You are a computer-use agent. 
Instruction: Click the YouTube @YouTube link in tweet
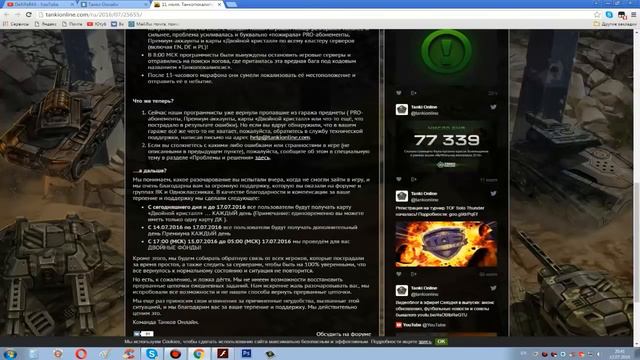[420, 325]
